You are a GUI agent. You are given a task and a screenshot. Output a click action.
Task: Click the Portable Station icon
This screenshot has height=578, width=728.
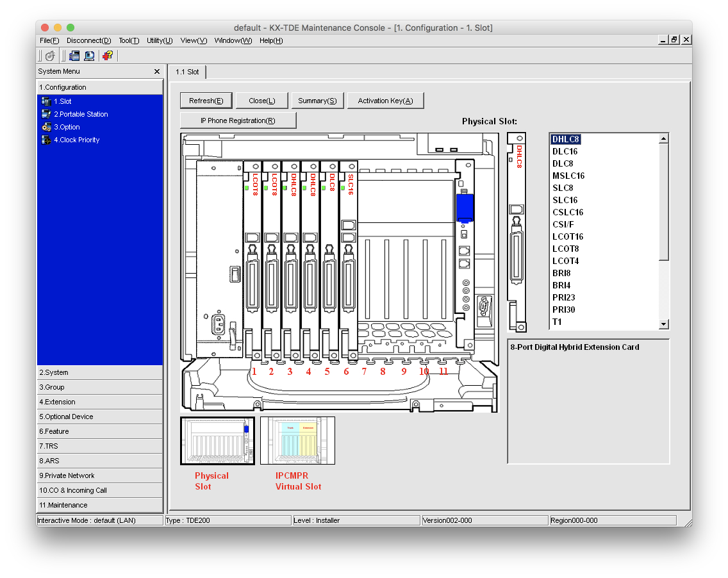(x=46, y=114)
